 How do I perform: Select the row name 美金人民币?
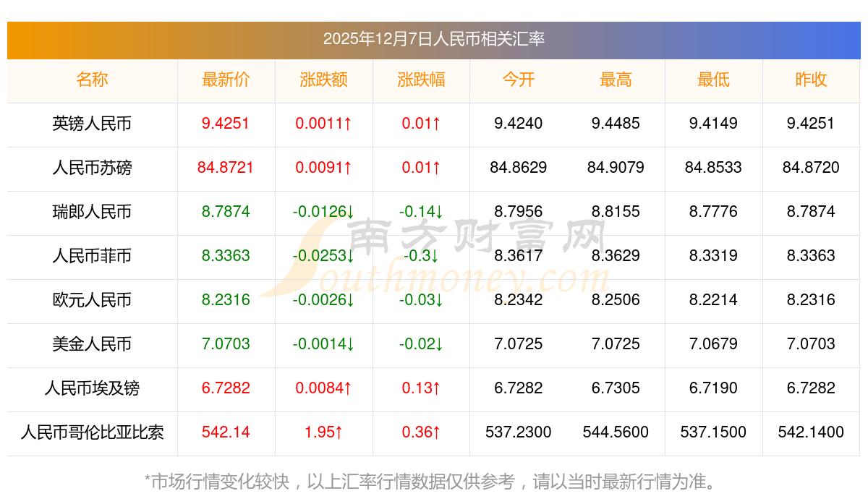[x=92, y=344]
